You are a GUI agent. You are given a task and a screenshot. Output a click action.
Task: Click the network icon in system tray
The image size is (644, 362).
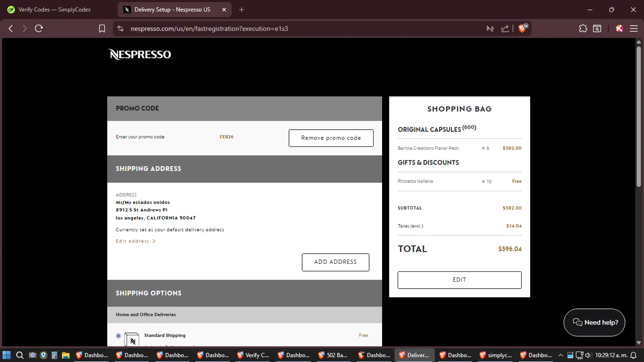click(x=579, y=355)
